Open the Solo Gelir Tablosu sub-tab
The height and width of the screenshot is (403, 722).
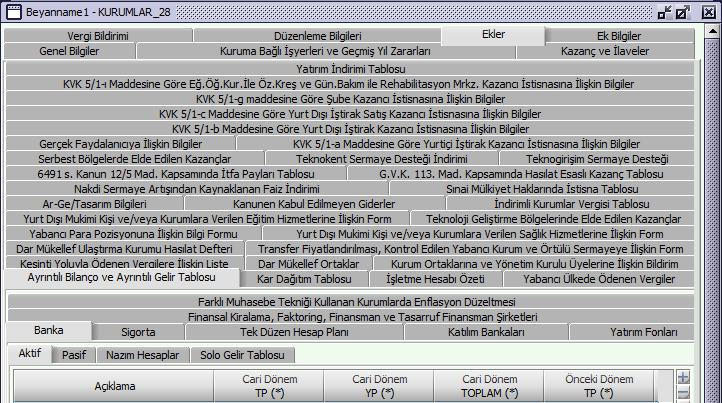click(242, 355)
